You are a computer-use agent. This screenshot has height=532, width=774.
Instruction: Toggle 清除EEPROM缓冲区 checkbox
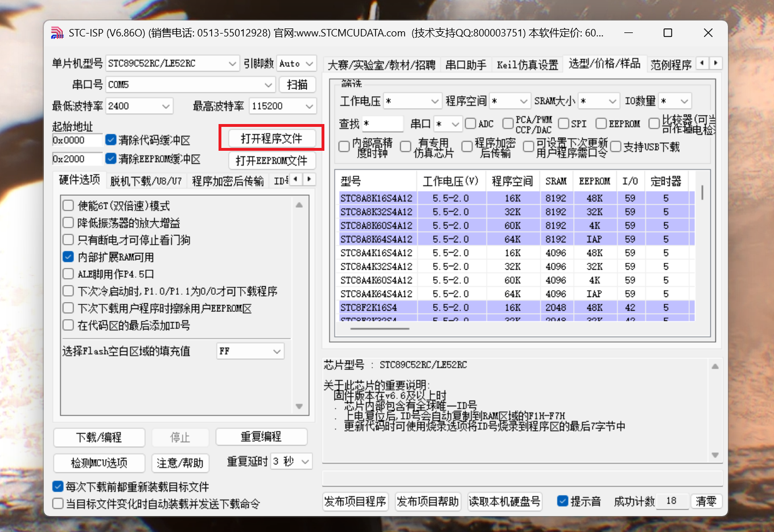coord(111,159)
